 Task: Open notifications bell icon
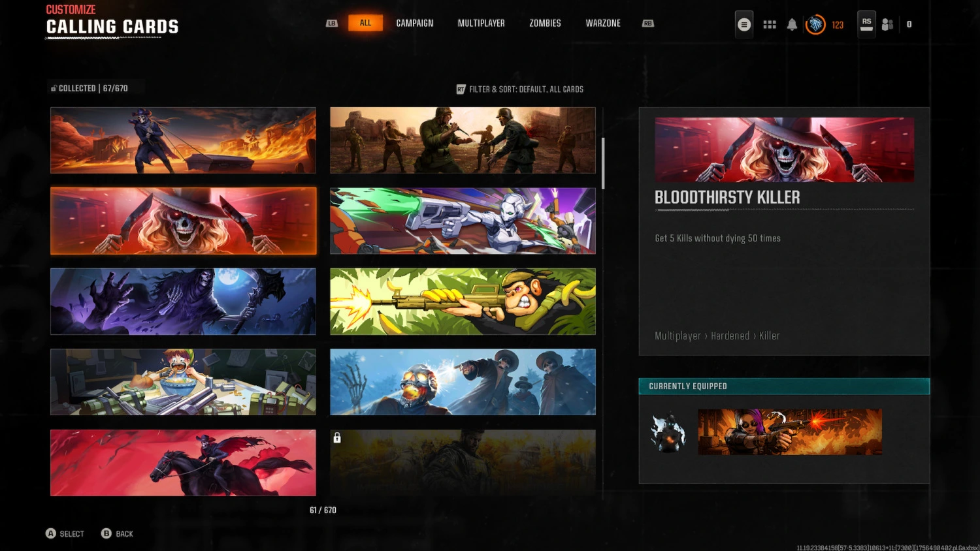pos(792,25)
